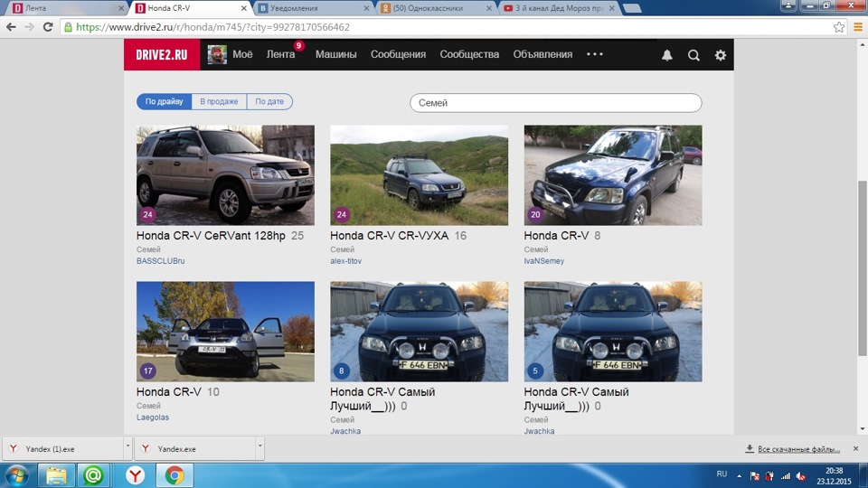
Task: Click the green padlock security icon
Action: click(x=68, y=26)
